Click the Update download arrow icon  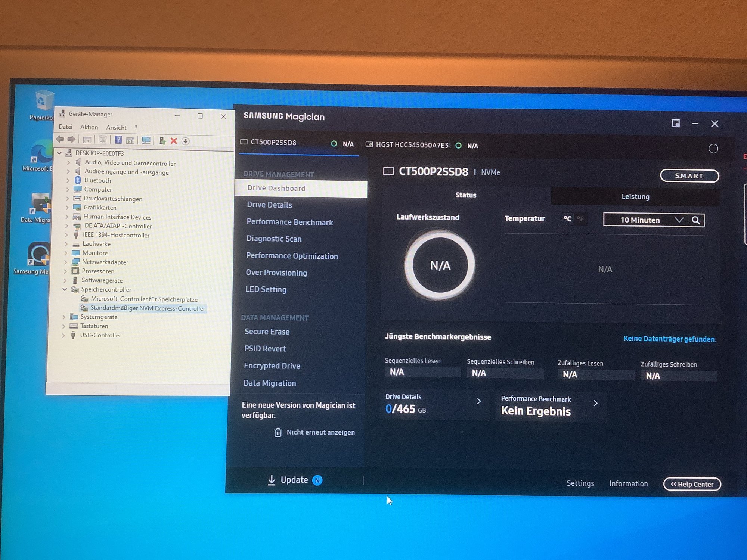coord(272,480)
